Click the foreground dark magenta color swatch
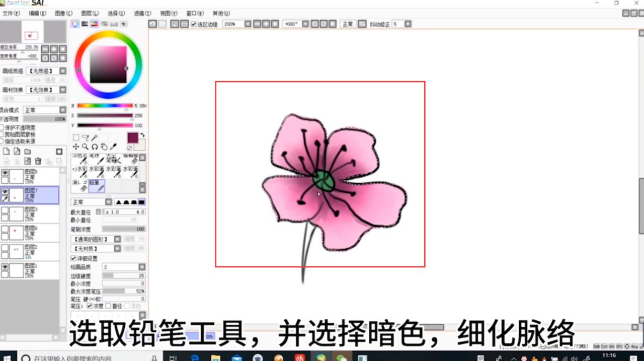644x361 pixels. 132,137
